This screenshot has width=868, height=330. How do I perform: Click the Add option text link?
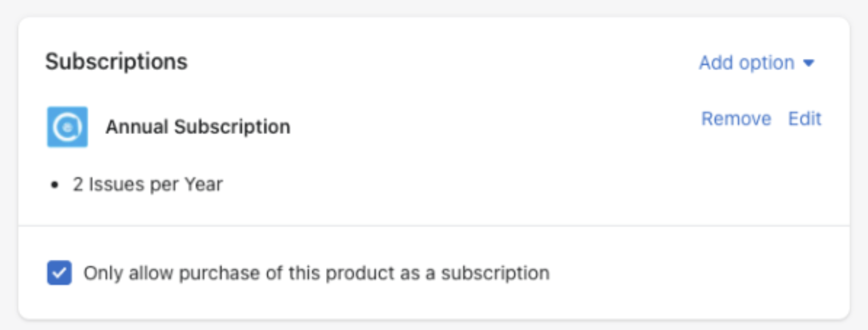747,63
